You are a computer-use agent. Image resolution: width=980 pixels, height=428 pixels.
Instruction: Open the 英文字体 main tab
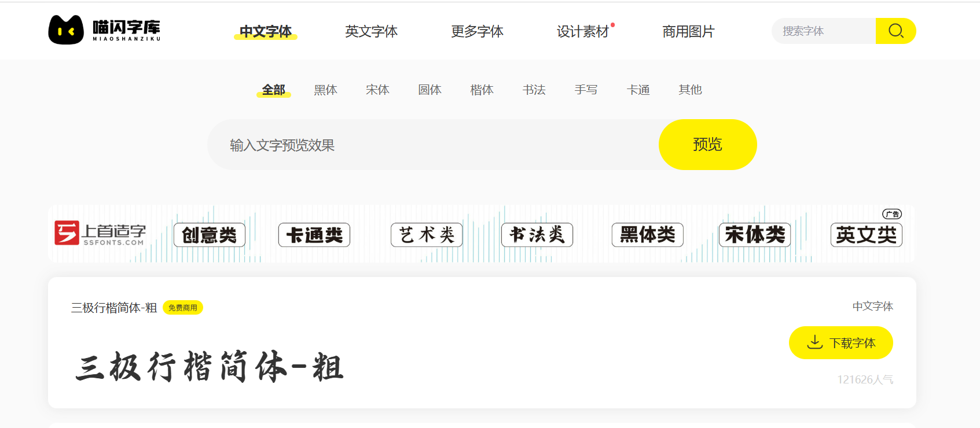coord(371,31)
